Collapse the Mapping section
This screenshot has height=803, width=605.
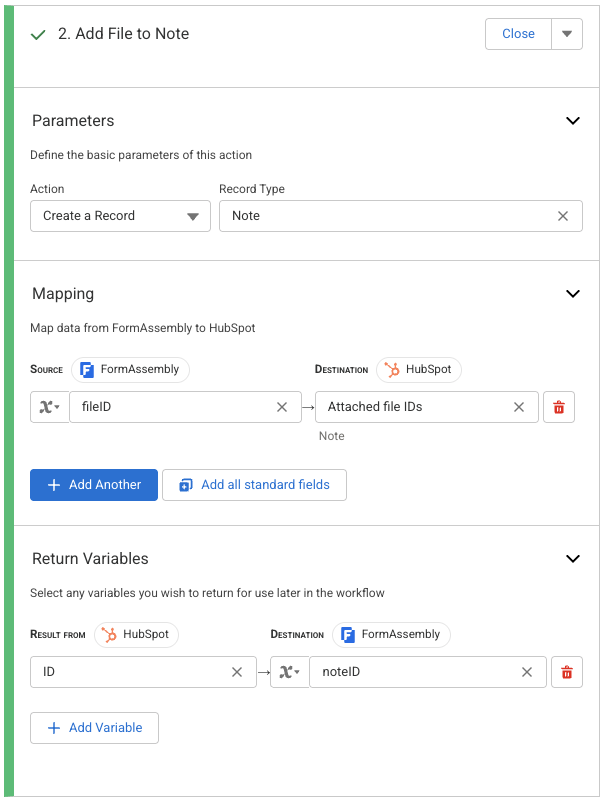coord(573,294)
